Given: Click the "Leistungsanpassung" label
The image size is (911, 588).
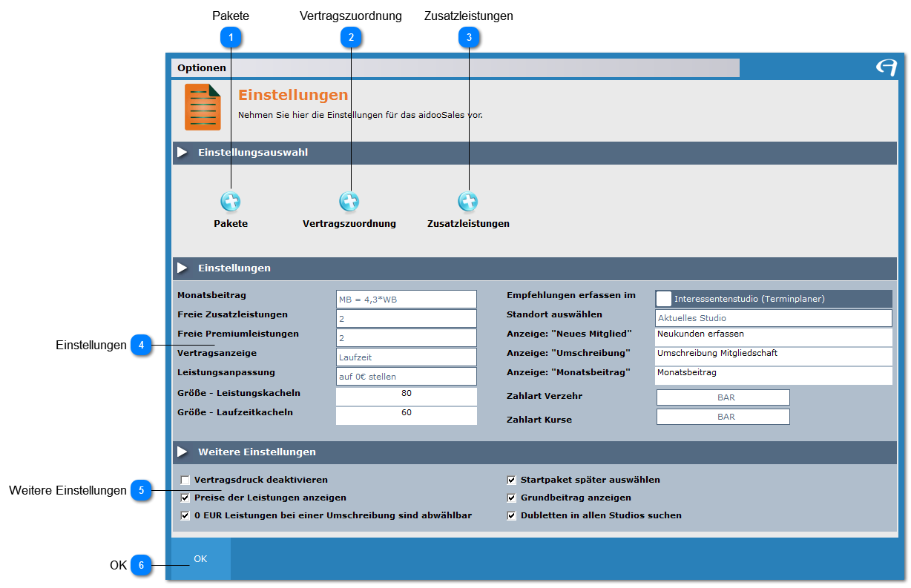Looking at the screenshot, I should (226, 373).
